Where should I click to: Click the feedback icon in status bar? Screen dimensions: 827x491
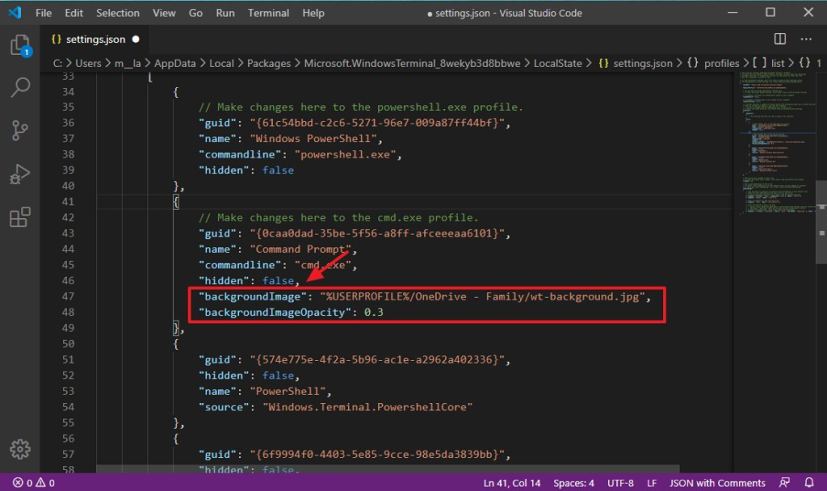[x=784, y=483]
